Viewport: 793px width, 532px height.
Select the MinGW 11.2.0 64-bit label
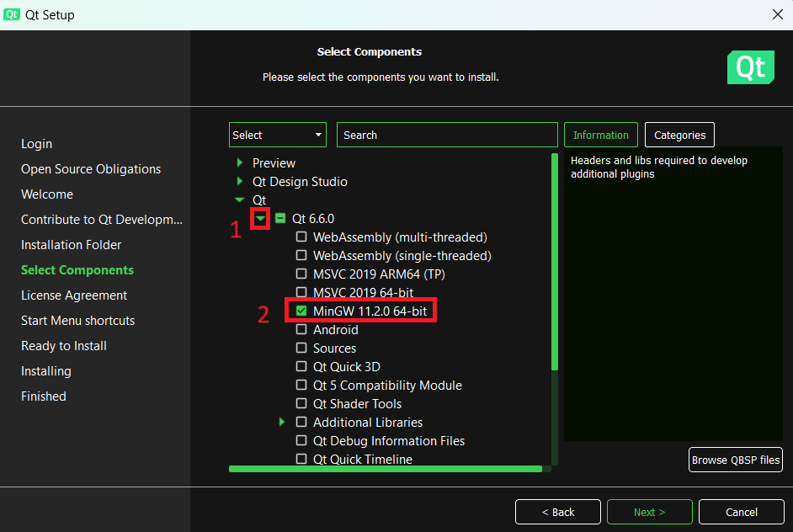point(370,311)
